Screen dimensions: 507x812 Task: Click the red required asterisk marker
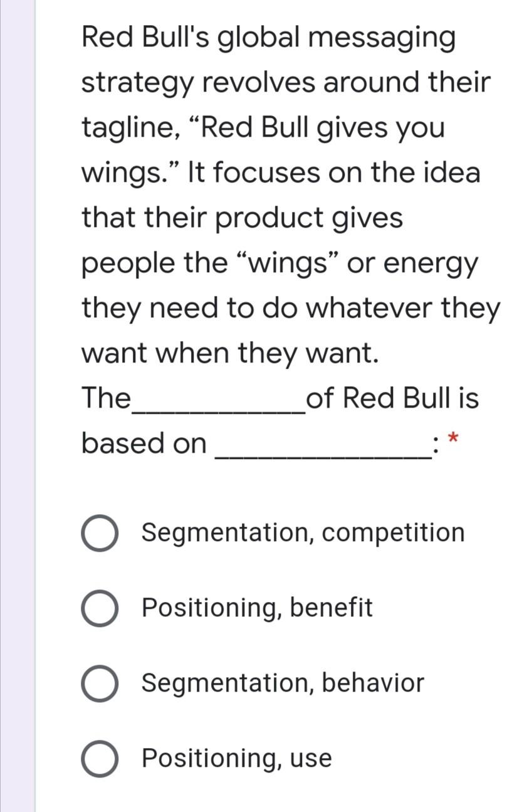[x=452, y=437]
